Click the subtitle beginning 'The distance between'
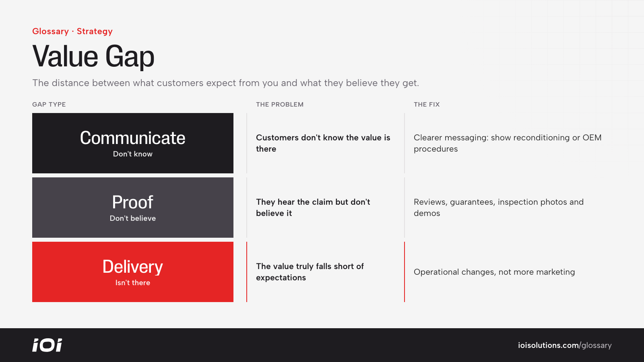644x362 pixels. [226, 83]
